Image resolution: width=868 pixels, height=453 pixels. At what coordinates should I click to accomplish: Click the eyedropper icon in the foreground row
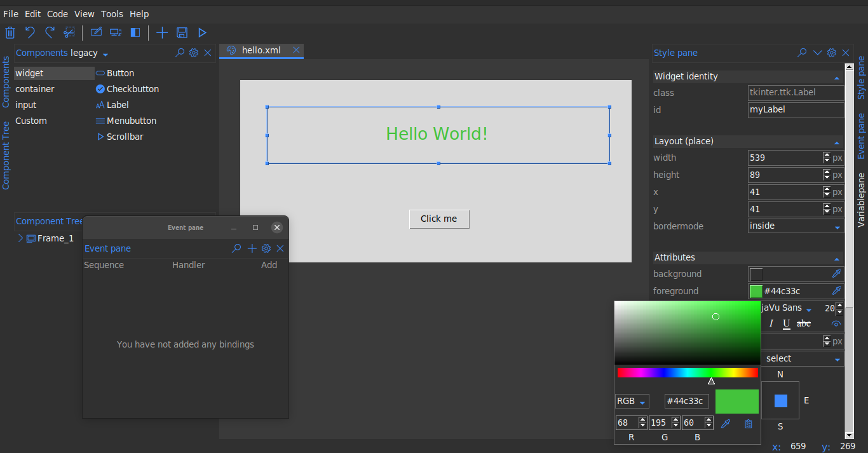pyautogui.click(x=837, y=291)
